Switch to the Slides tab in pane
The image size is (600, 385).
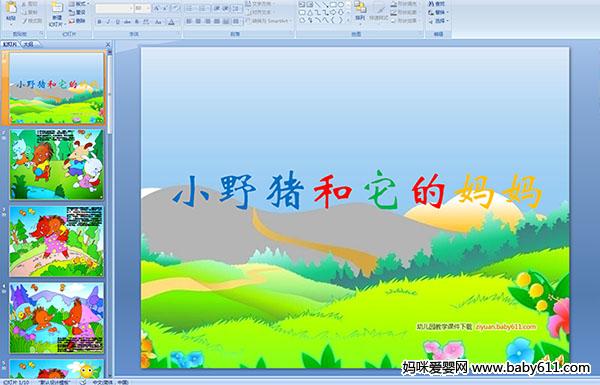point(10,44)
